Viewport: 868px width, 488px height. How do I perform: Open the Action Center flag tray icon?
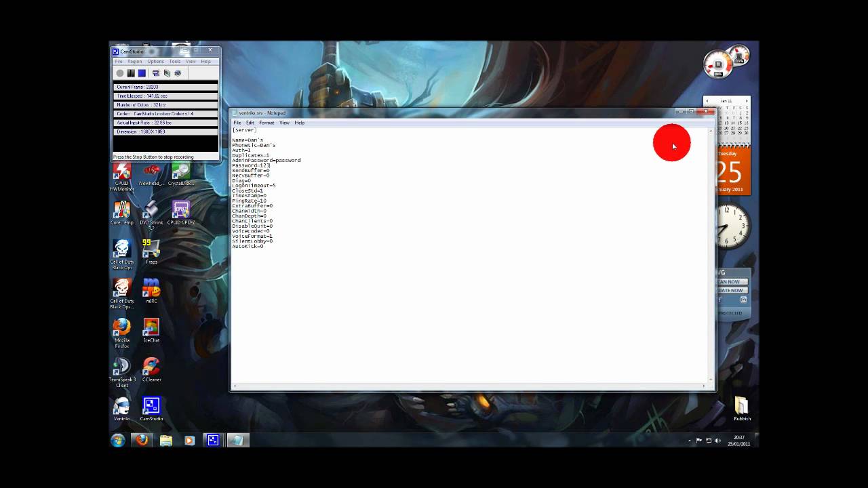(699, 441)
